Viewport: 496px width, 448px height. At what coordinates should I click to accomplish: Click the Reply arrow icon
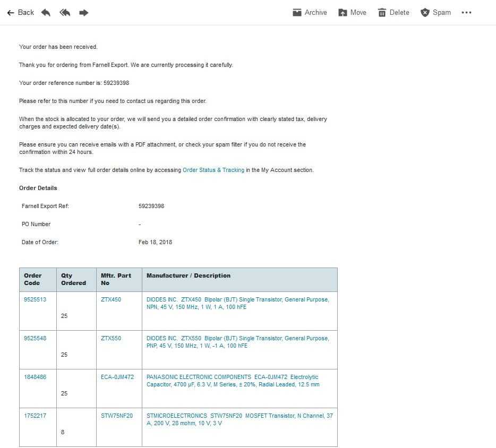[x=46, y=13]
